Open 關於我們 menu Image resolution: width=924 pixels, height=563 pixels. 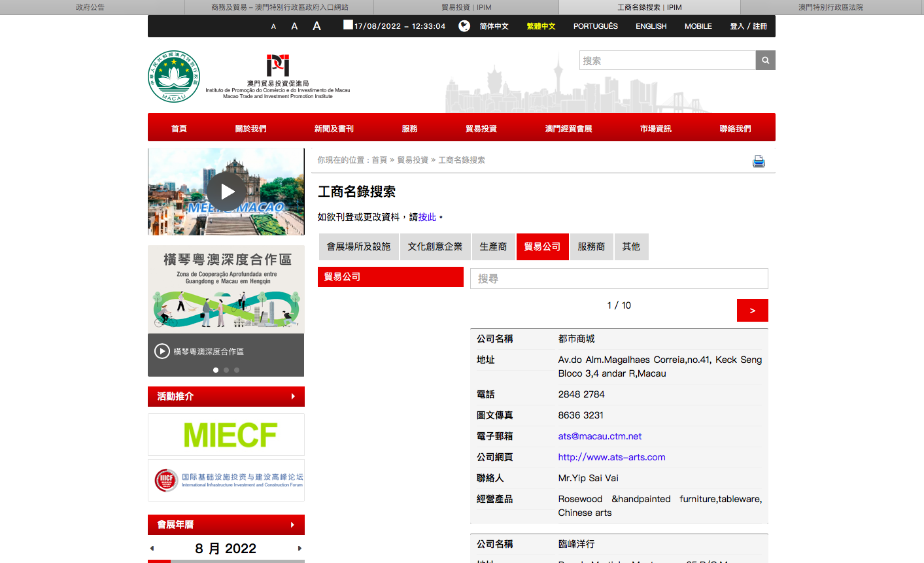click(251, 128)
